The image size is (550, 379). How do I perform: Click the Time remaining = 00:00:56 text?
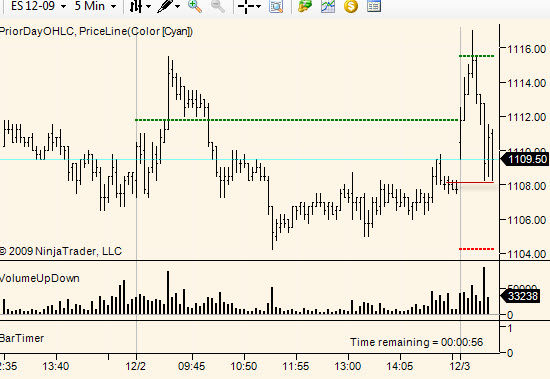coord(416,342)
